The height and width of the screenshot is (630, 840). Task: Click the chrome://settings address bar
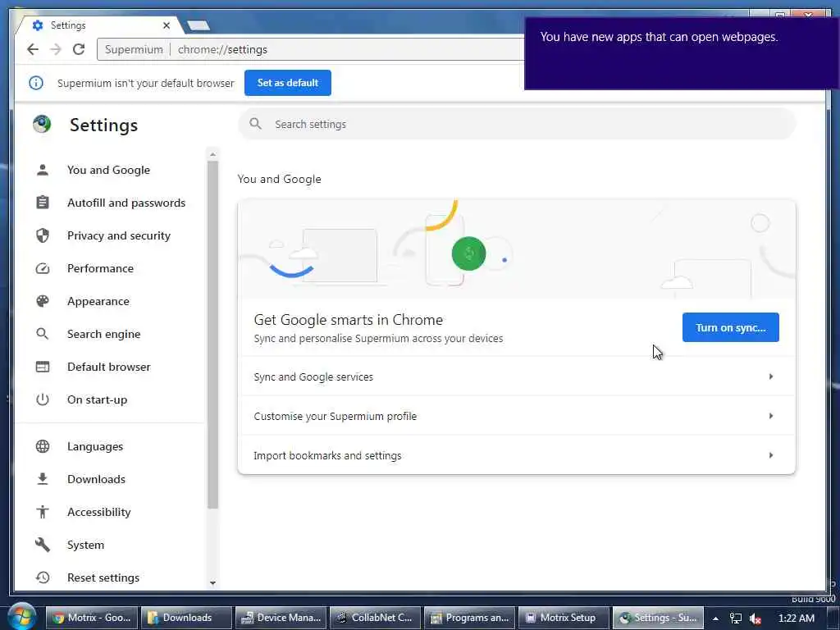pos(311,49)
